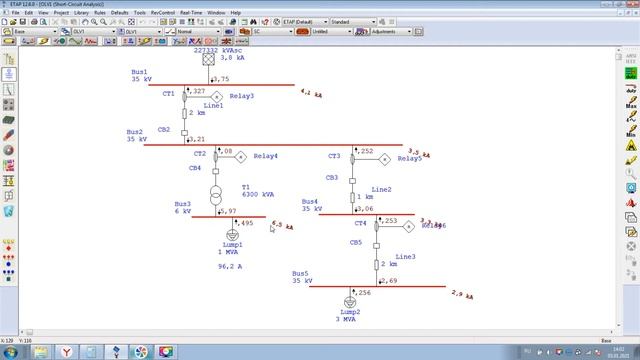
Task: Open the Standard dropdown
Action: pos(353,22)
